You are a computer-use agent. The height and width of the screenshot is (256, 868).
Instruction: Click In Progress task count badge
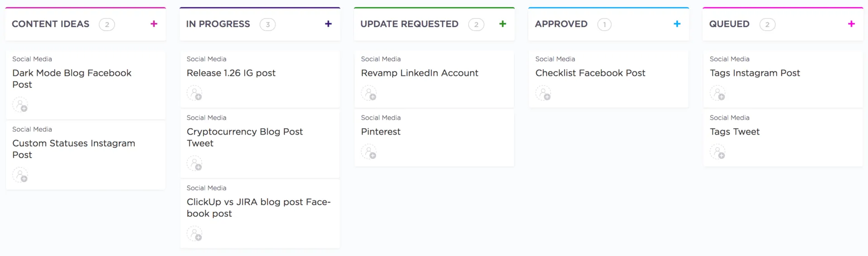(268, 24)
